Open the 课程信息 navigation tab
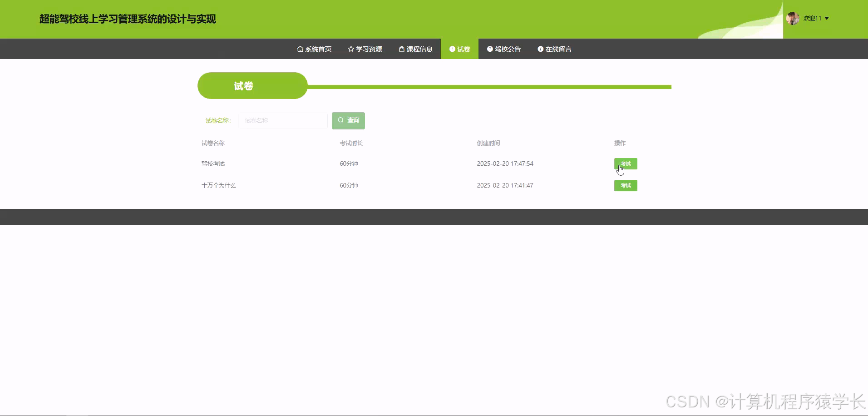868x416 pixels. (416, 49)
